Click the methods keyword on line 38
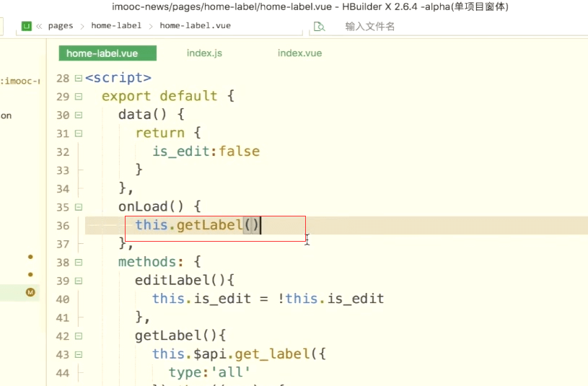The height and width of the screenshot is (386, 588). (x=147, y=262)
